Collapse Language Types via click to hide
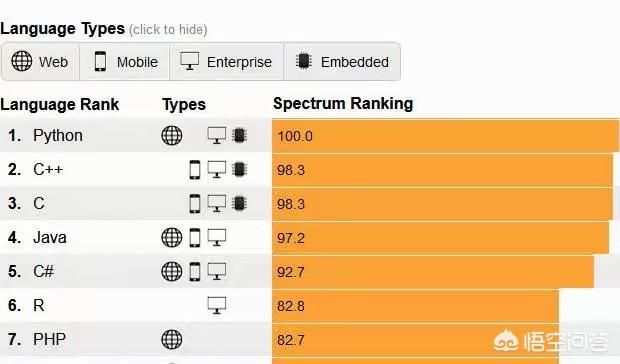This screenshot has width=620, height=364. [x=168, y=30]
